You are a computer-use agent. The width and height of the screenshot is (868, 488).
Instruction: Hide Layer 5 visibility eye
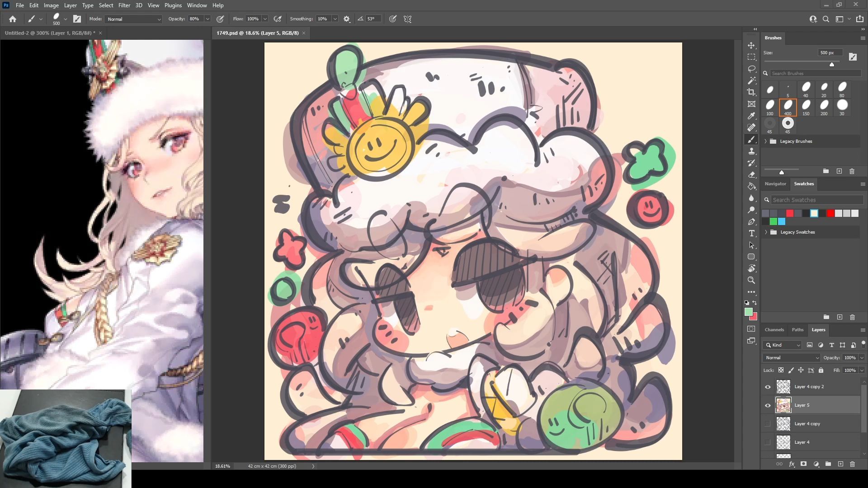coord(768,405)
